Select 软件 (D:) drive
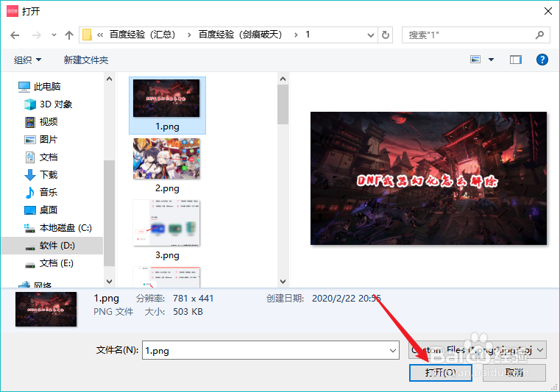 point(52,246)
